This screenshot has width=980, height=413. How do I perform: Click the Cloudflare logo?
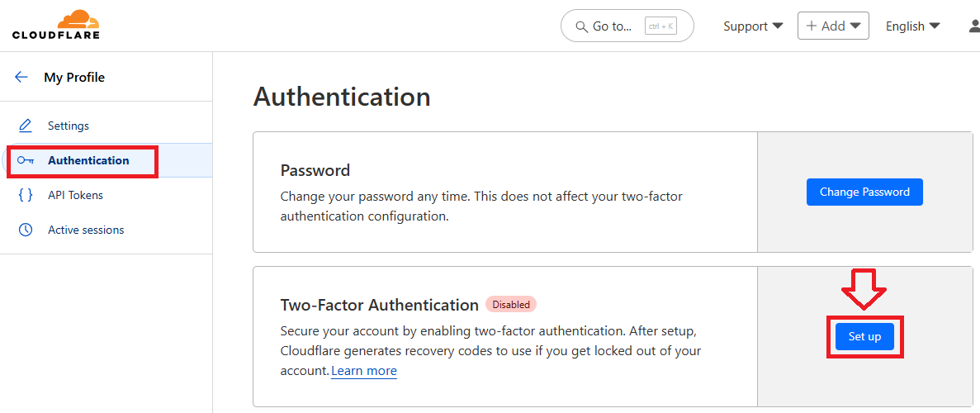pos(56,25)
